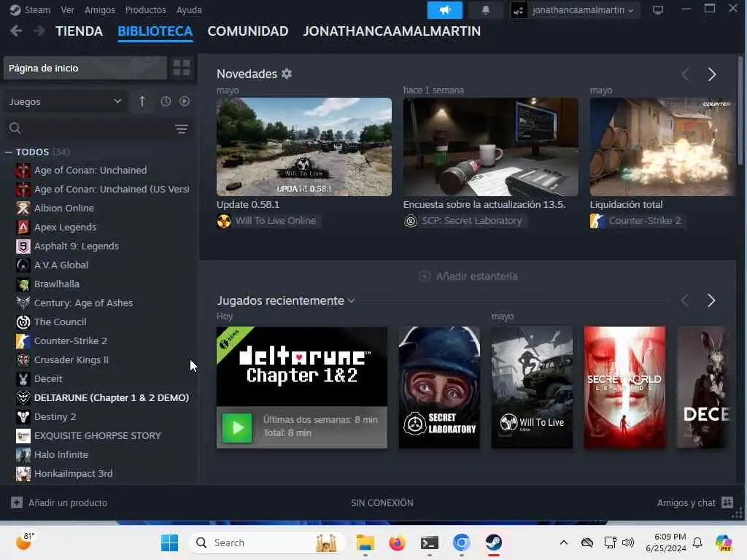Click Página de inicio button
Image resolution: width=747 pixels, height=560 pixels.
click(85, 68)
